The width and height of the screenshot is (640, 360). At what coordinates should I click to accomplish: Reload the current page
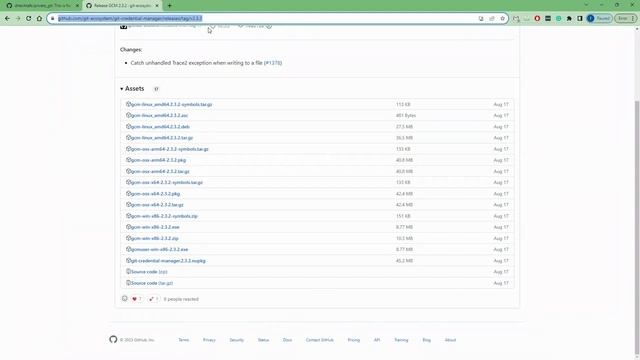[x=29, y=18]
